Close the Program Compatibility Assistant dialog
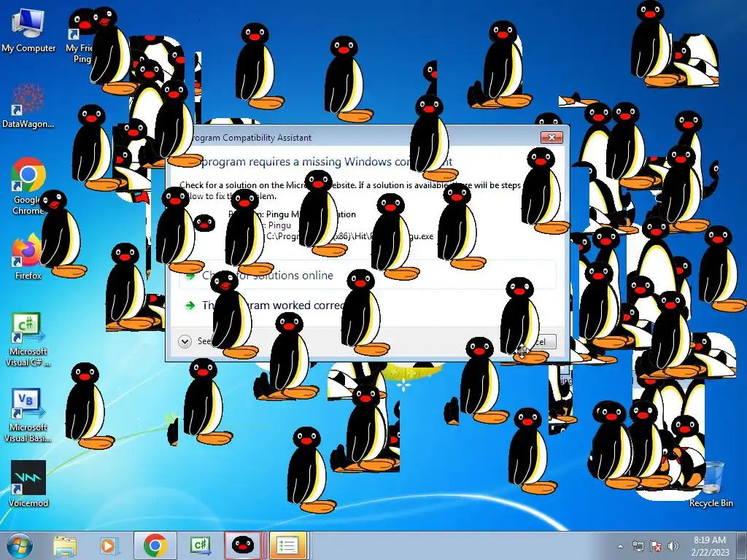 click(x=551, y=137)
